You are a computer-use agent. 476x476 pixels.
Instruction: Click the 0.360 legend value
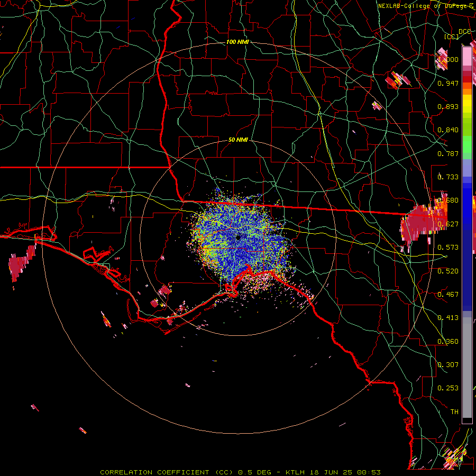pyautogui.click(x=448, y=342)
